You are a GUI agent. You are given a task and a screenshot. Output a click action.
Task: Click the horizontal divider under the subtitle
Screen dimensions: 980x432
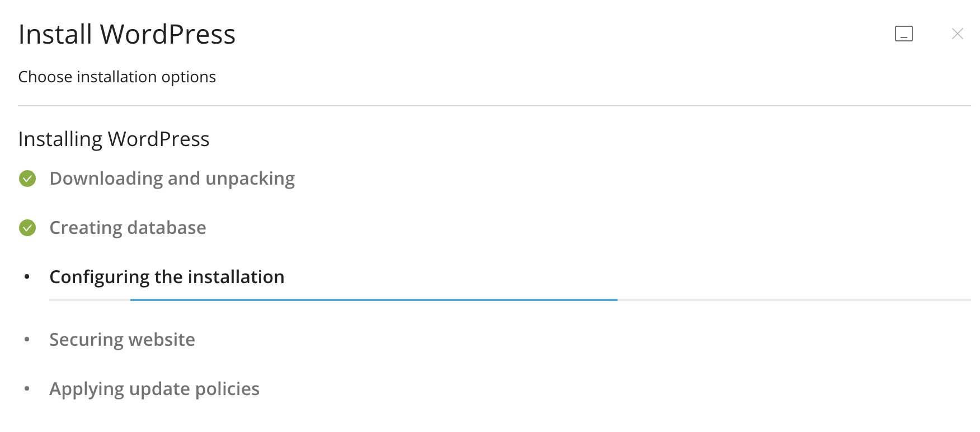point(494,106)
